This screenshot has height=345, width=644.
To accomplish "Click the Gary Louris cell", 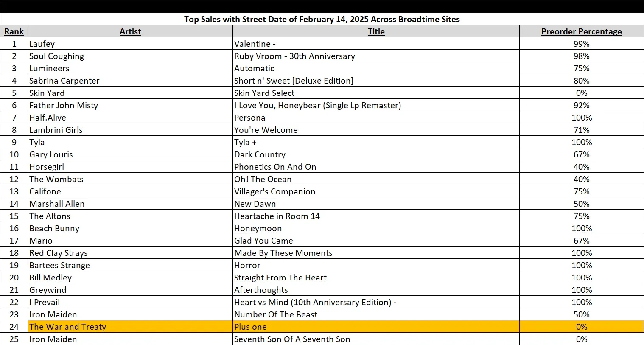I will click(130, 154).
